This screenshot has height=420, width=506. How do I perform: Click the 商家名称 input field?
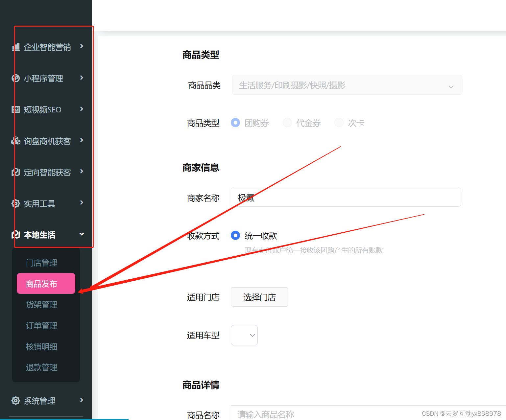346,197
